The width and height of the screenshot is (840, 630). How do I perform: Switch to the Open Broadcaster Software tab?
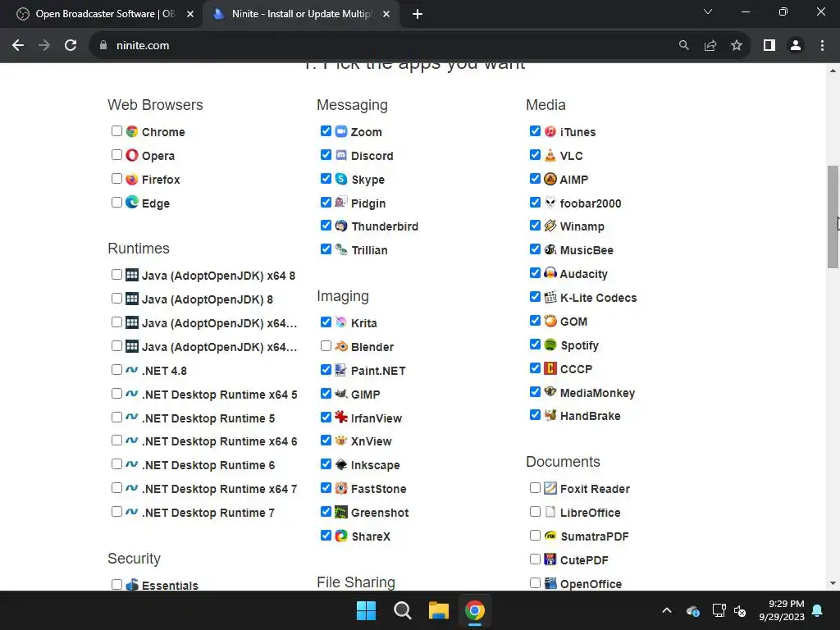(x=102, y=14)
